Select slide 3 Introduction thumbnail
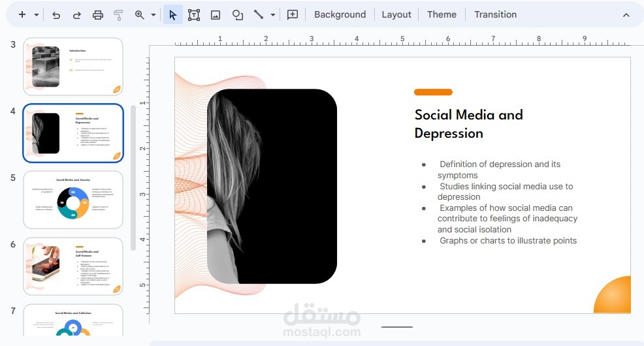Screen dimensions: 644x346 pos(73,67)
